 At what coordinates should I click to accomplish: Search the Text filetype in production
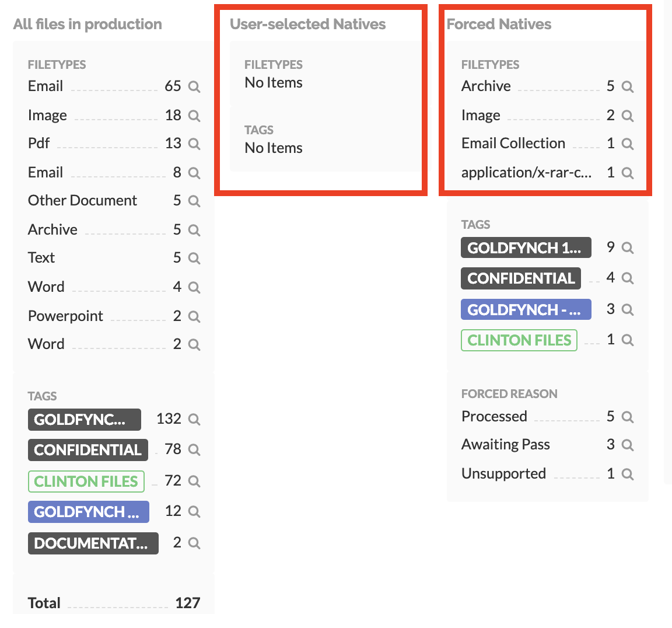(x=194, y=257)
